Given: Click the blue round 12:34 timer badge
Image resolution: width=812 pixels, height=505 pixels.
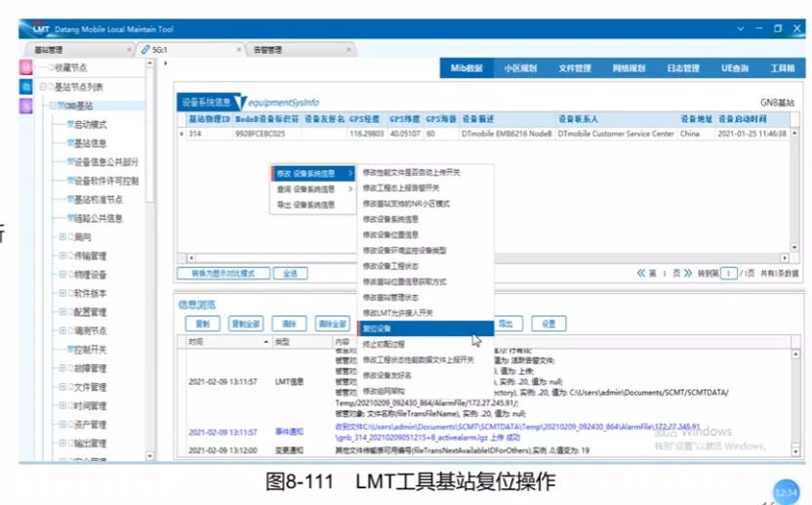Looking at the screenshot, I should tap(786, 492).
